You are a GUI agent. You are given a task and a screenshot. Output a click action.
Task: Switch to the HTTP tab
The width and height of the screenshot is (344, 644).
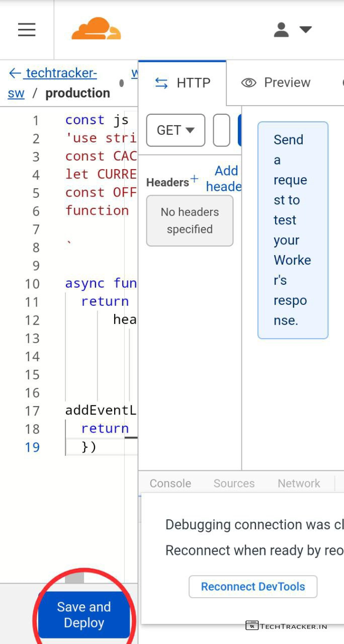[182, 83]
